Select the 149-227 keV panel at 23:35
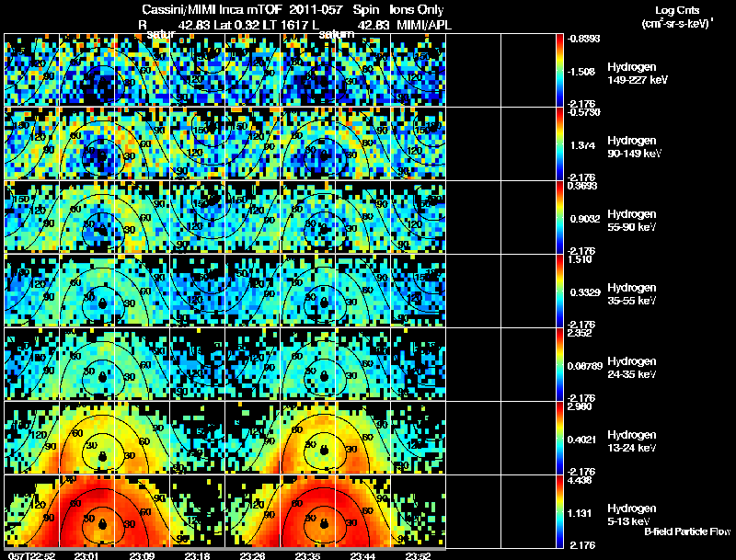The height and width of the screenshot is (560, 736). click(x=308, y=71)
